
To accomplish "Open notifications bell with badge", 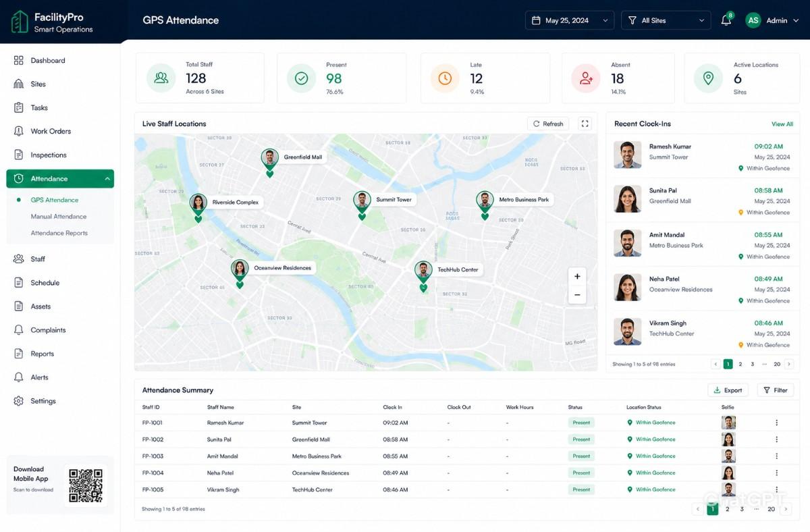I will [726, 20].
